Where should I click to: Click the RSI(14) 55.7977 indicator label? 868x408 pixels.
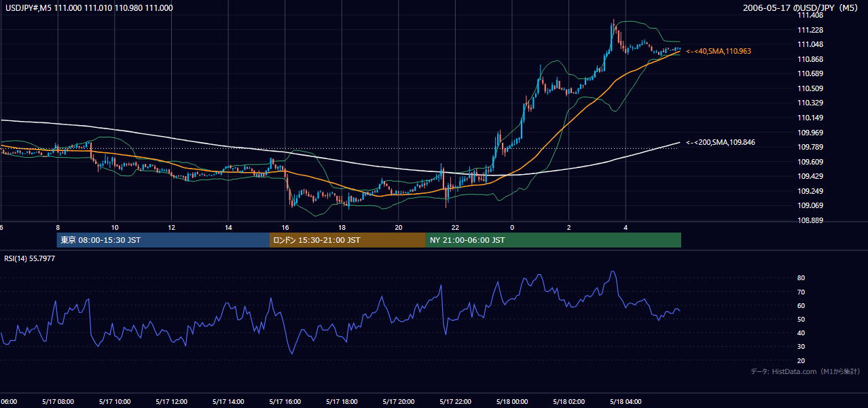pos(30,258)
